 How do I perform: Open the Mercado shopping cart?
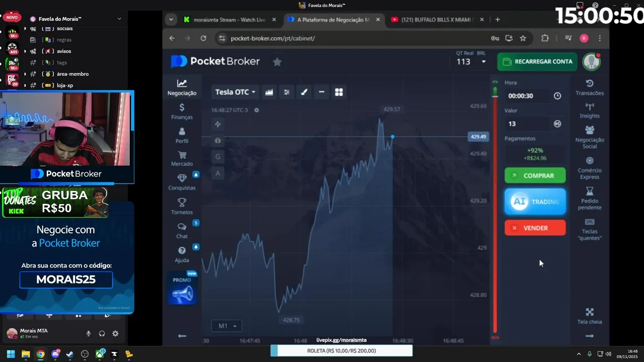[x=182, y=159]
